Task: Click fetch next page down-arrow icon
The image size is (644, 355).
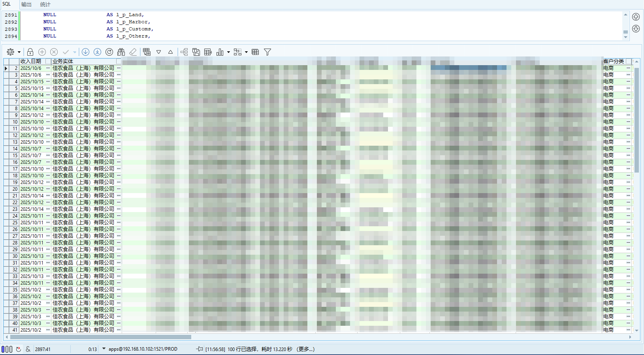Action: point(85,52)
